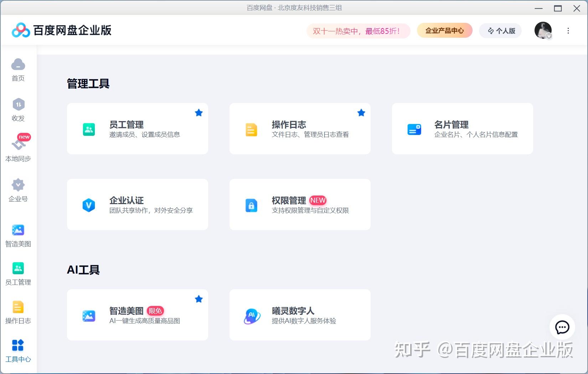Open the 名片管理 card title
Screen dimensions: 588x374
point(452,125)
